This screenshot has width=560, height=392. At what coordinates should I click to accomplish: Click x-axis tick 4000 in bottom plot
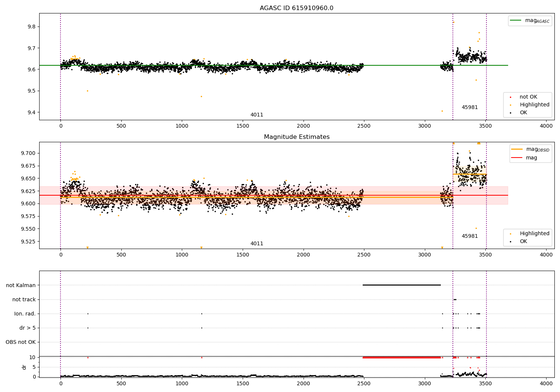coord(546,384)
